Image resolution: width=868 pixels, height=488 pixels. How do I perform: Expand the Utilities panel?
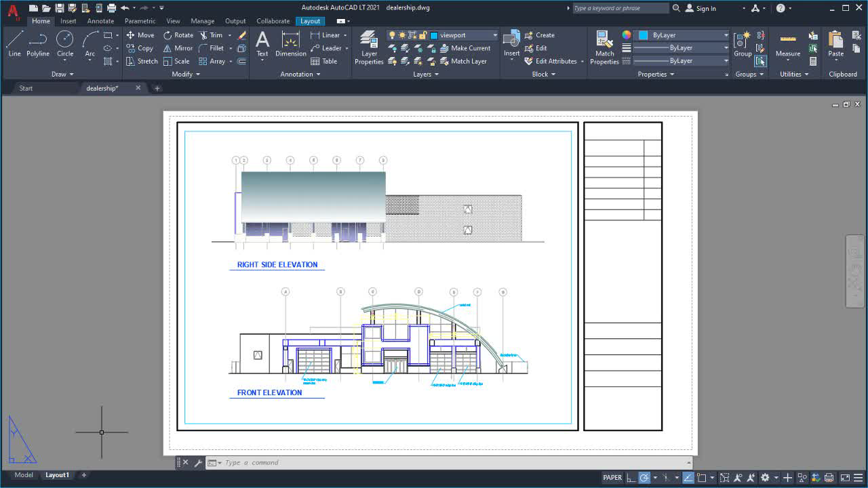794,74
